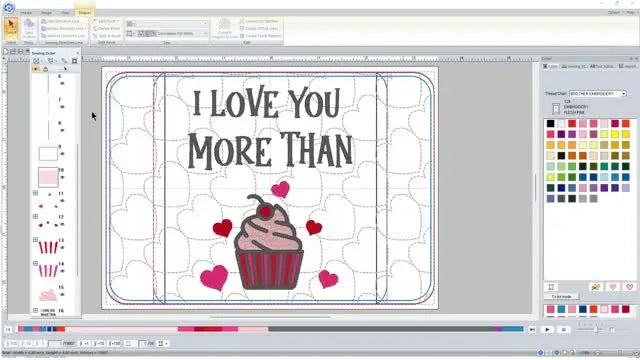Click third icon in Sewing Order toolbar
640x360 pixels.
[64, 61]
